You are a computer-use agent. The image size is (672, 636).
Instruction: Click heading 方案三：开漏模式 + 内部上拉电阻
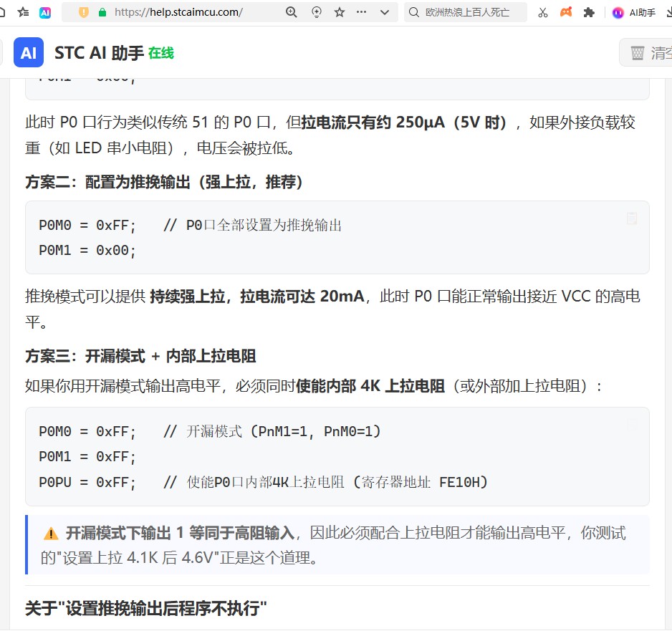coord(140,356)
